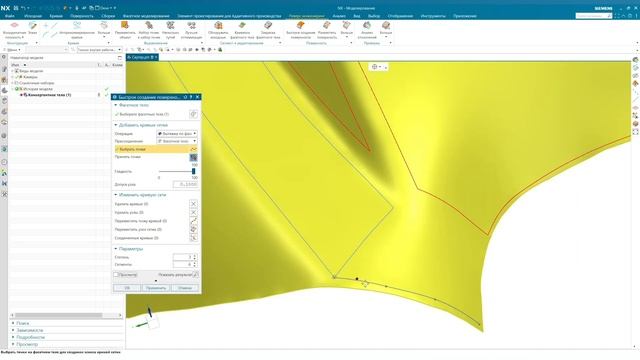
Task: Increase the Сегменты stepper value
Action: (195, 263)
